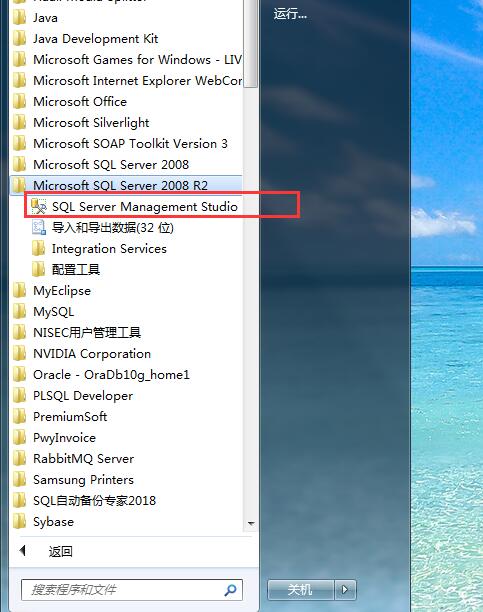Click the MySQL folder icon
This screenshot has height=612, width=483.
tap(20, 311)
